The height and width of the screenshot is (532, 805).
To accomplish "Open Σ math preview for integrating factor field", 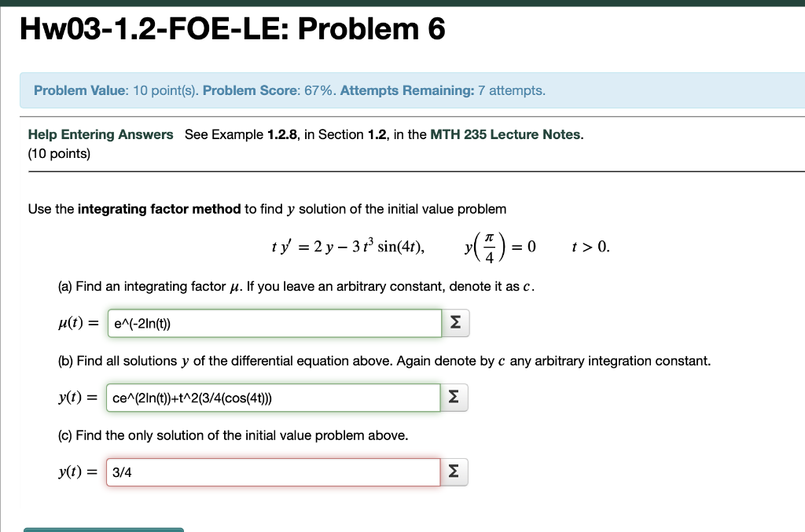I will (456, 322).
